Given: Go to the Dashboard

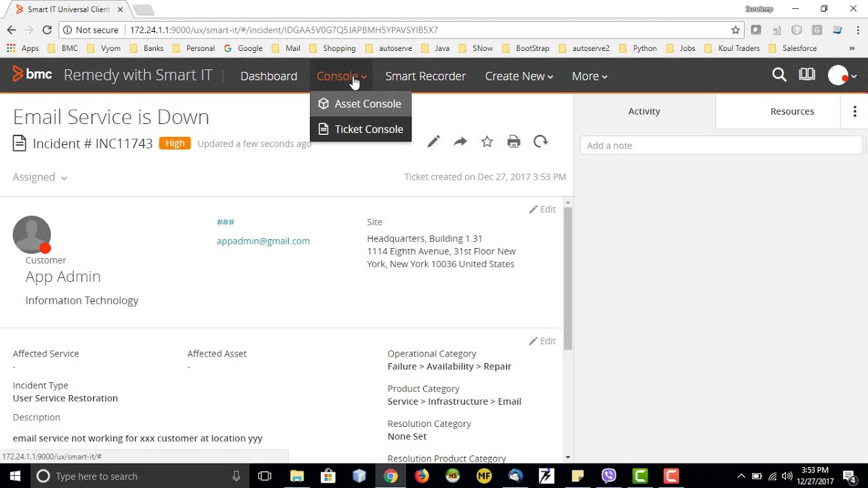Looking at the screenshot, I should click(x=269, y=76).
